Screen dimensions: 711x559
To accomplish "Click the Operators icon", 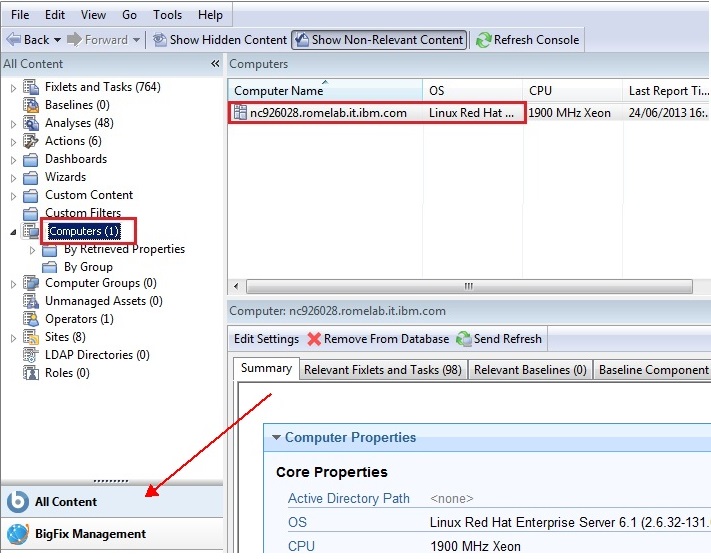I will click(x=31, y=319).
